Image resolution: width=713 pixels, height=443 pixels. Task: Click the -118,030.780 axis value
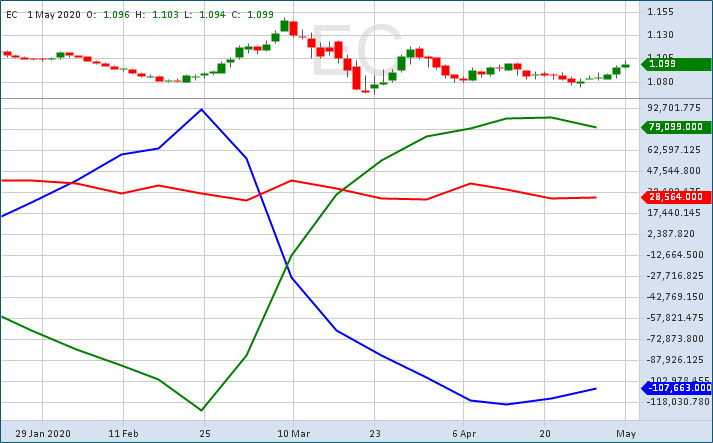[x=678, y=402]
